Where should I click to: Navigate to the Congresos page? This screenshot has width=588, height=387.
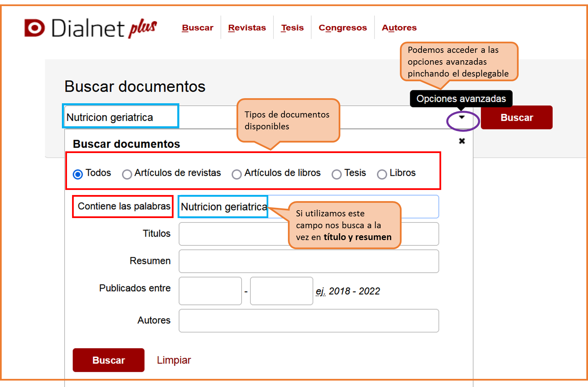pyautogui.click(x=343, y=28)
